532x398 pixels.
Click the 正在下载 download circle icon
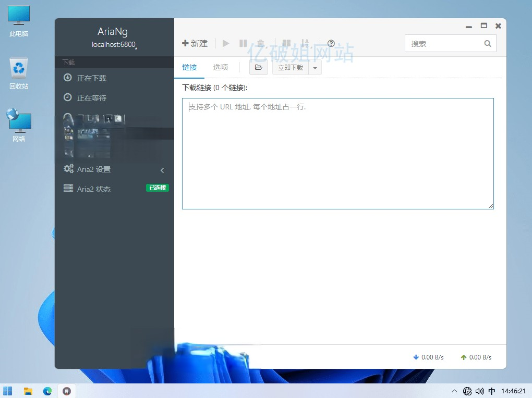[67, 78]
